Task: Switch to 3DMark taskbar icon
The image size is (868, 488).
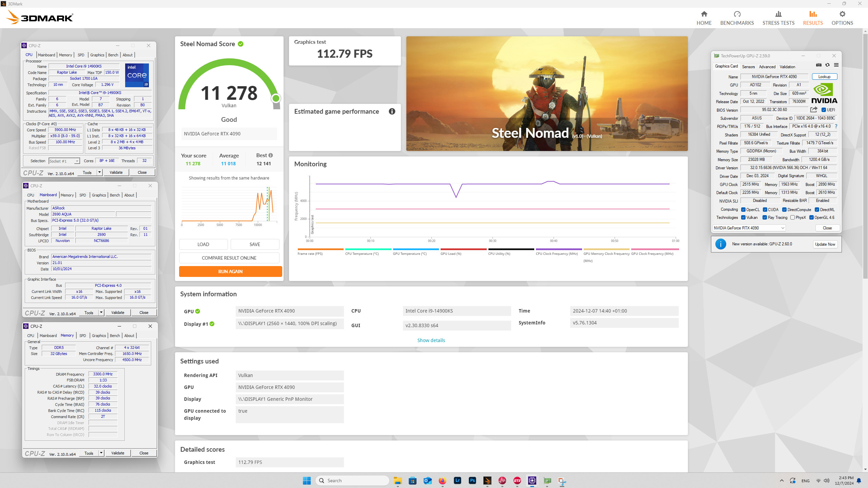Action: coord(487,481)
